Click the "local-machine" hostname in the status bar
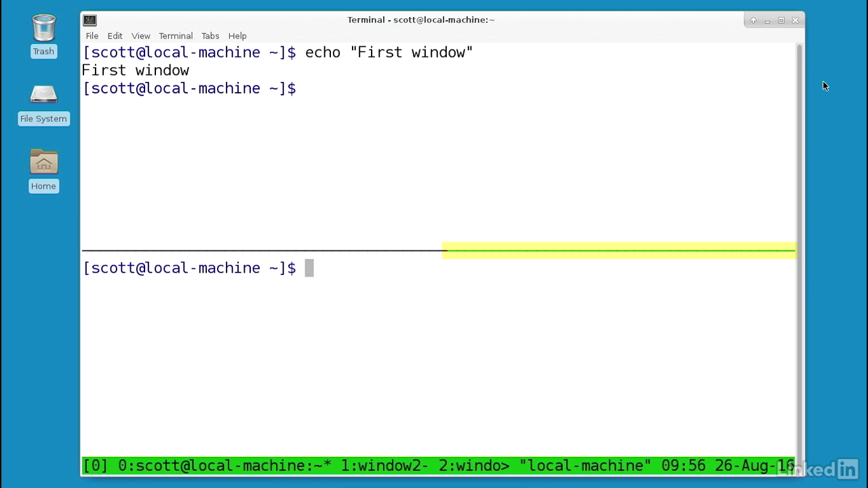 [585, 466]
